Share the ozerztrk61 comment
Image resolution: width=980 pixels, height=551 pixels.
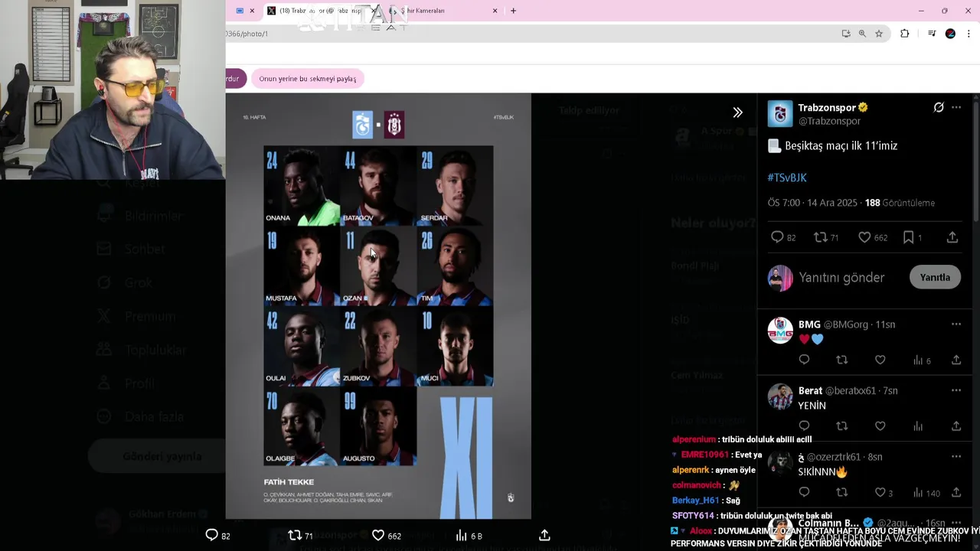point(956,493)
